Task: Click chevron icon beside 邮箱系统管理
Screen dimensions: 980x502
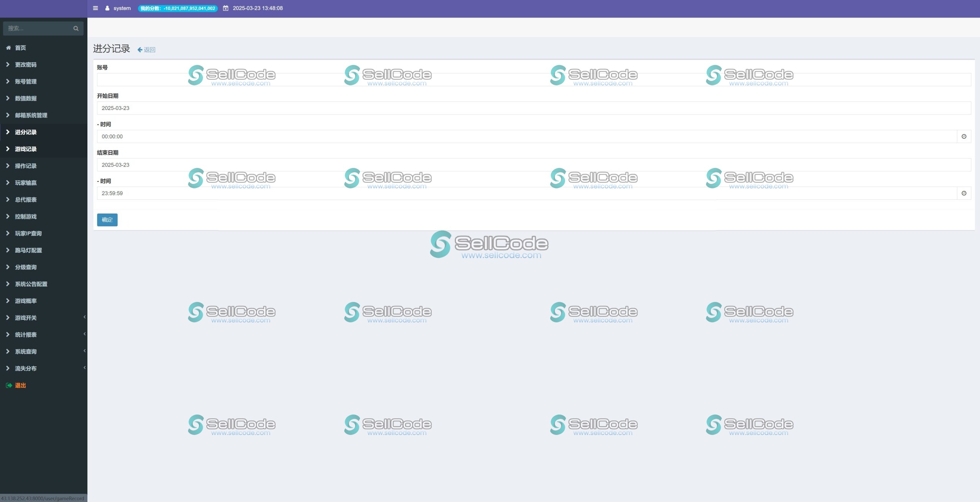Action: 8,115
